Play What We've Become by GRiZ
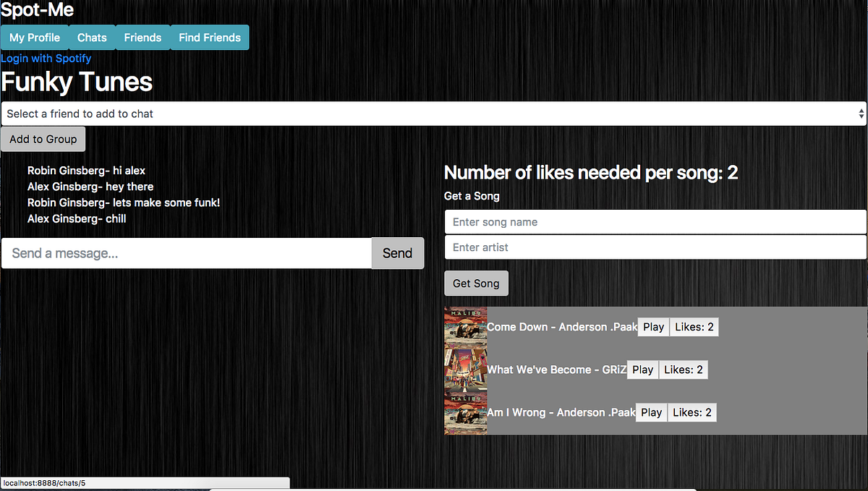The height and width of the screenshot is (491, 868). [x=642, y=370]
